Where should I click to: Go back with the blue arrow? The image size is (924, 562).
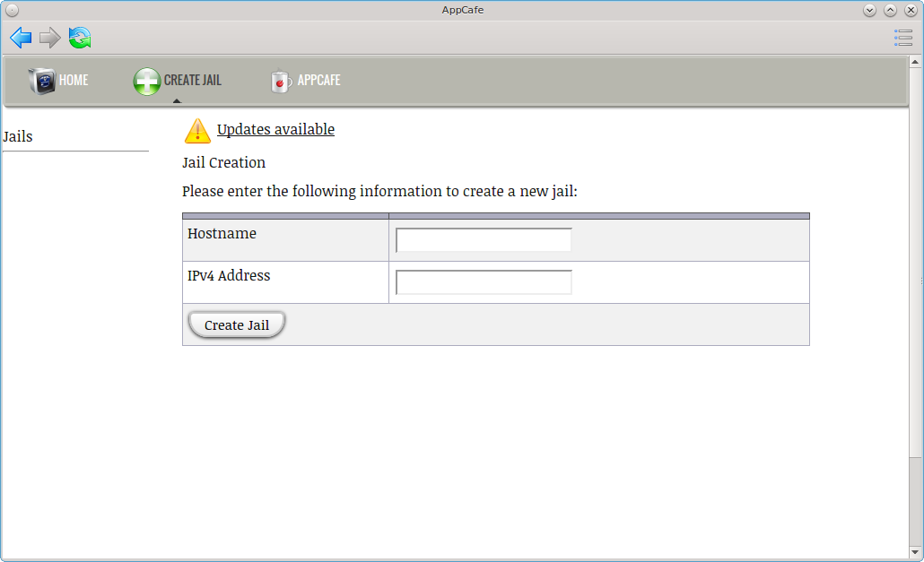tap(21, 38)
